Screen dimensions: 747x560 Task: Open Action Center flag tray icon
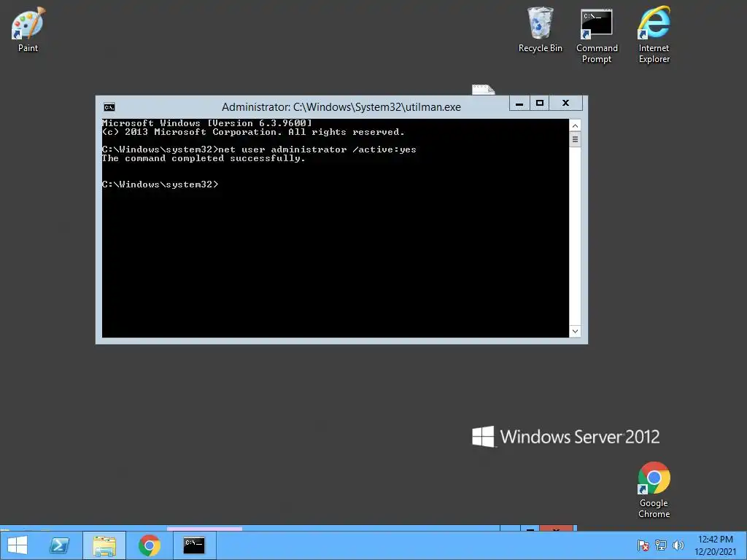(x=643, y=545)
